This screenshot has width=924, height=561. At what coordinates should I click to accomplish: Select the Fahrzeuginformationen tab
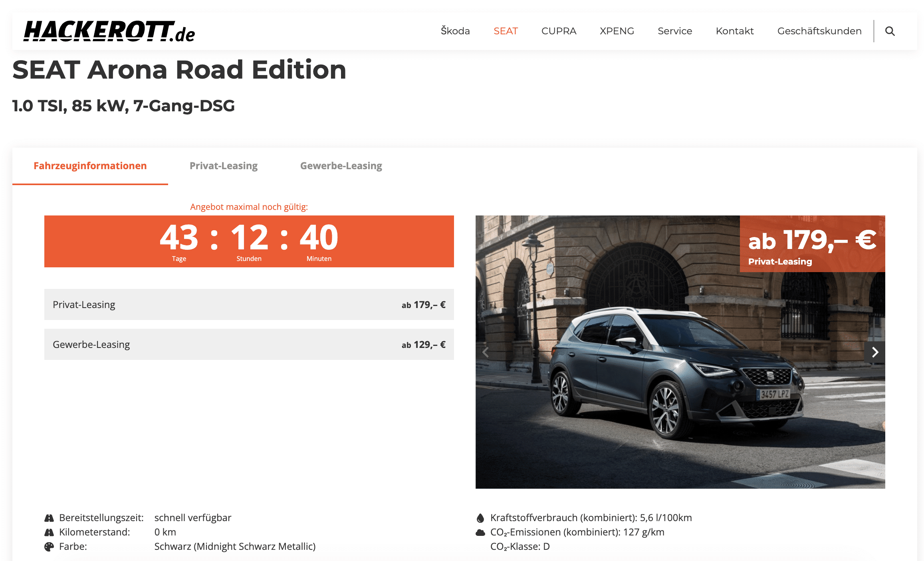click(x=90, y=166)
